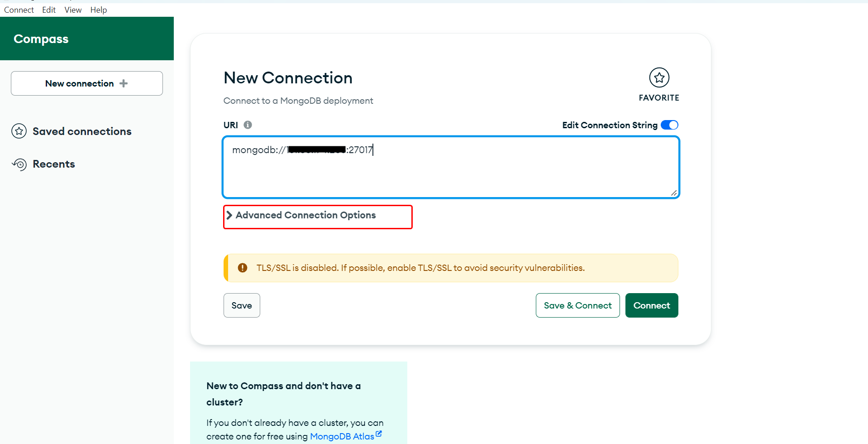This screenshot has height=444, width=868.
Task: Click the Compass title in sidebar header
Action: (41, 39)
